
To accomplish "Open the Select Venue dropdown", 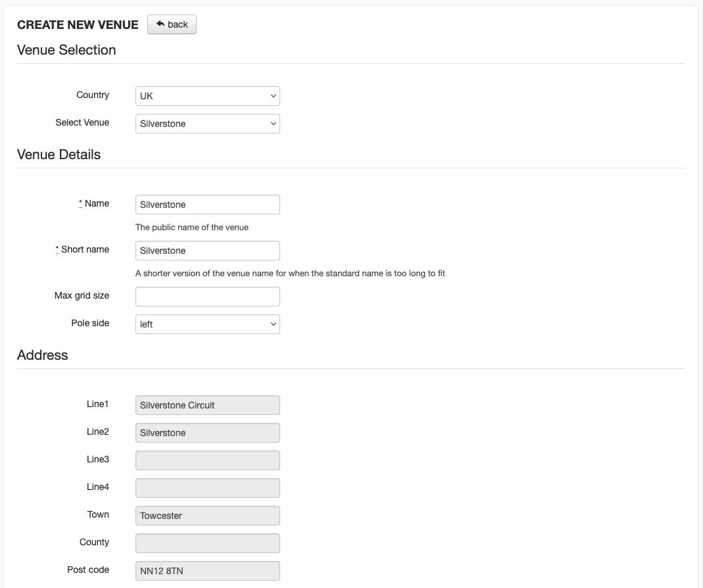I will pyautogui.click(x=208, y=124).
